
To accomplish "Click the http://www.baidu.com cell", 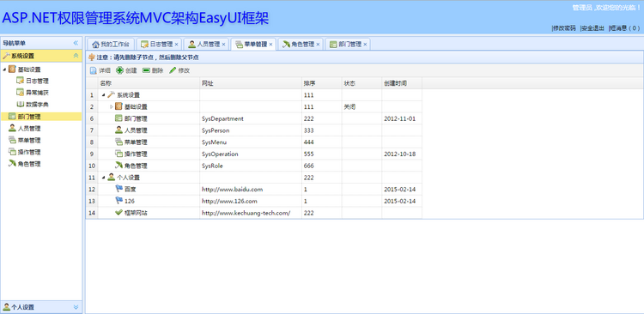I will tap(251, 190).
